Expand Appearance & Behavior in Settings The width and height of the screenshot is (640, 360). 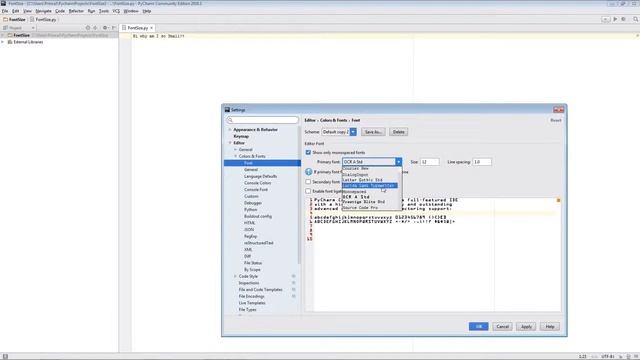pyautogui.click(x=230, y=129)
